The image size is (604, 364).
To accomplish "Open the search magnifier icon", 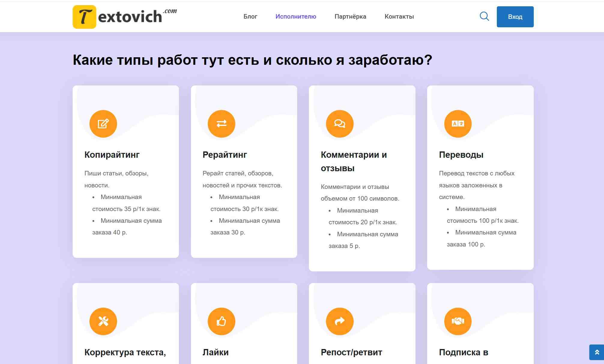I will point(484,16).
